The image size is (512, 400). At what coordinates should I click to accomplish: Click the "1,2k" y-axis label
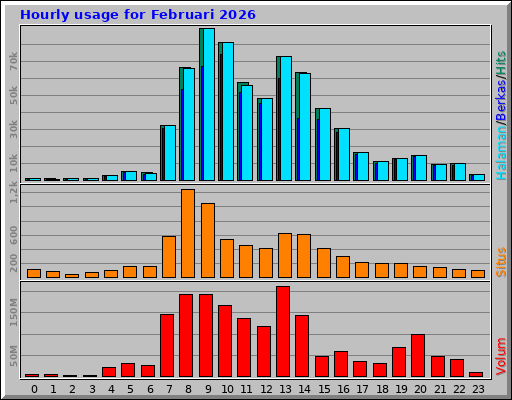pos(13,193)
